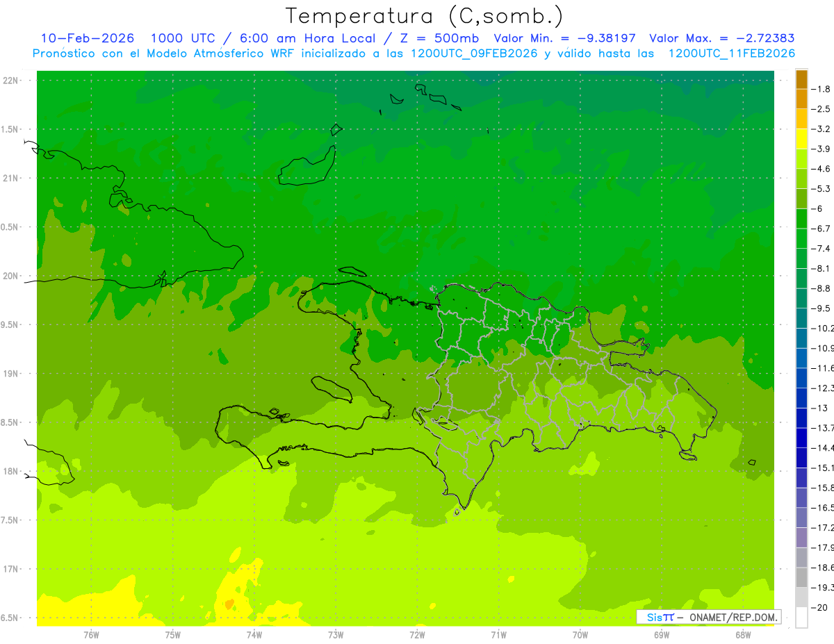The width and height of the screenshot is (834, 644).
Task: Click the '20N' latitude axis label
Action: coord(12,276)
